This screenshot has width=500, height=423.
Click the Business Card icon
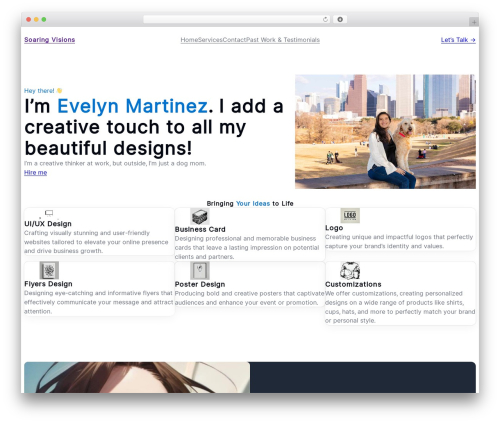(x=200, y=217)
